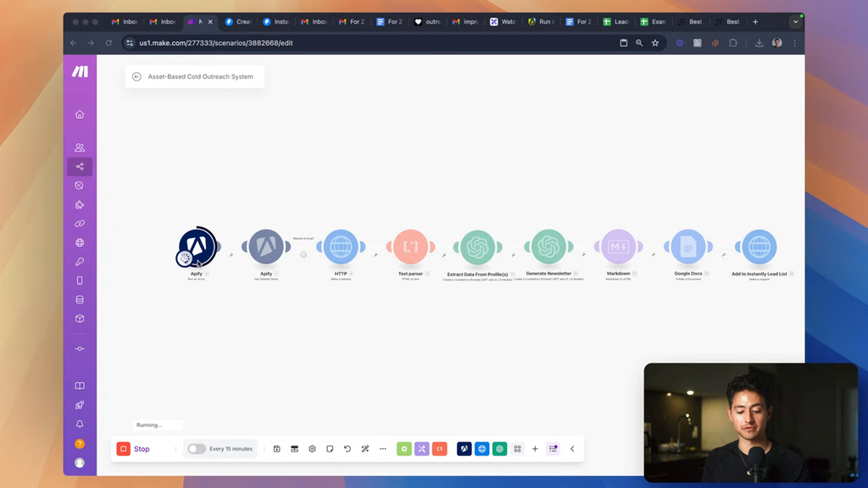Open What's new rocket icon
Screen dimensions: 868x488
[x=80, y=405]
